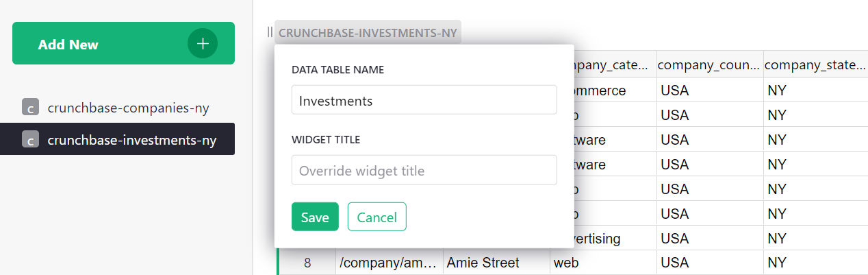
Task: Select the company_state column header
Action: tap(815, 65)
